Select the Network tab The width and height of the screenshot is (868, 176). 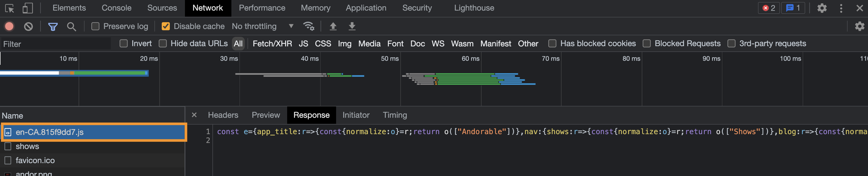[x=208, y=8]
